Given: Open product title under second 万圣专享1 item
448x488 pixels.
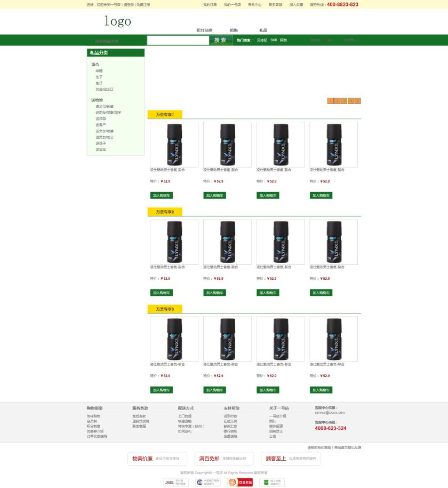Looking at the screenshot, I should tap(220, 170).
